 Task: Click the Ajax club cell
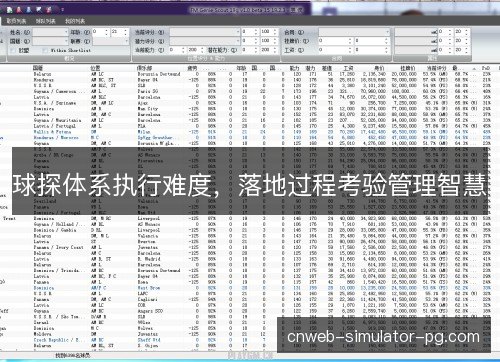point(143,103)
